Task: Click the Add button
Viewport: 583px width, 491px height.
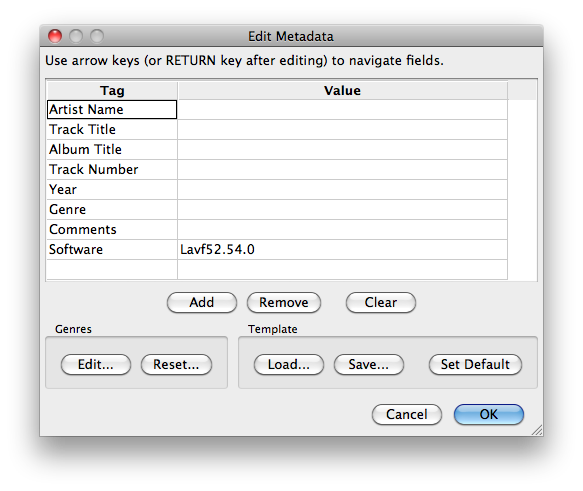Action: (x=202, y=302)
